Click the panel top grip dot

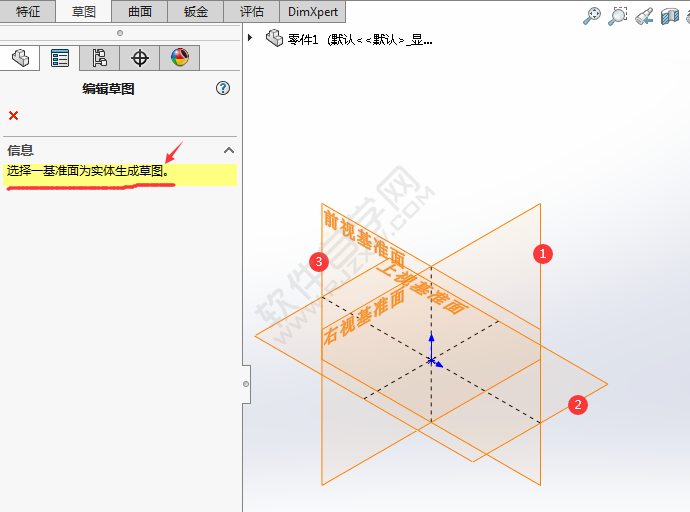[x=120, y=33]
